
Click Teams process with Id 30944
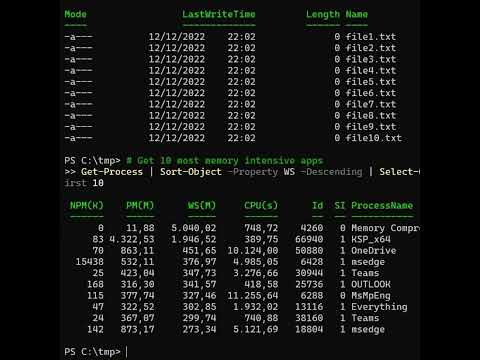point(365,273)
